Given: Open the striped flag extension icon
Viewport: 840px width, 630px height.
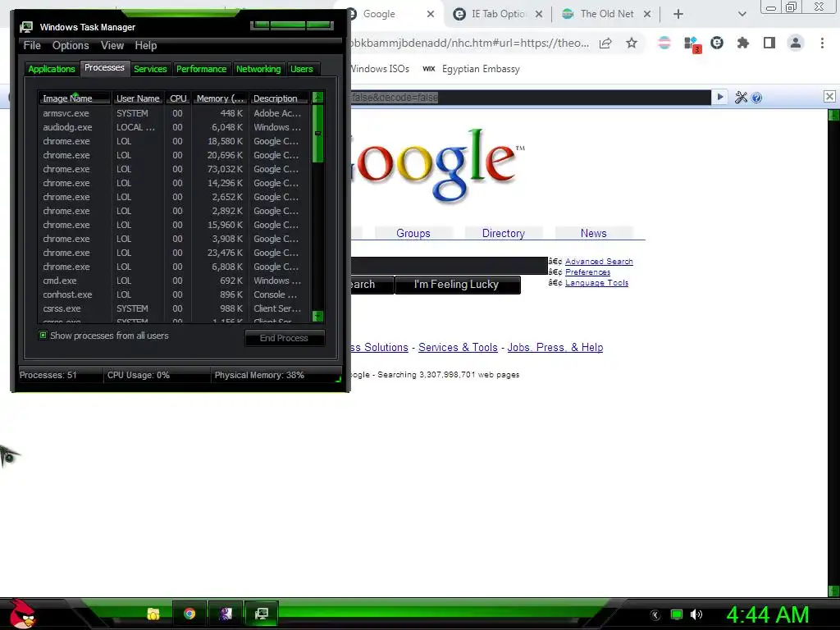Looking at the screenshot, I should (664, 43).
